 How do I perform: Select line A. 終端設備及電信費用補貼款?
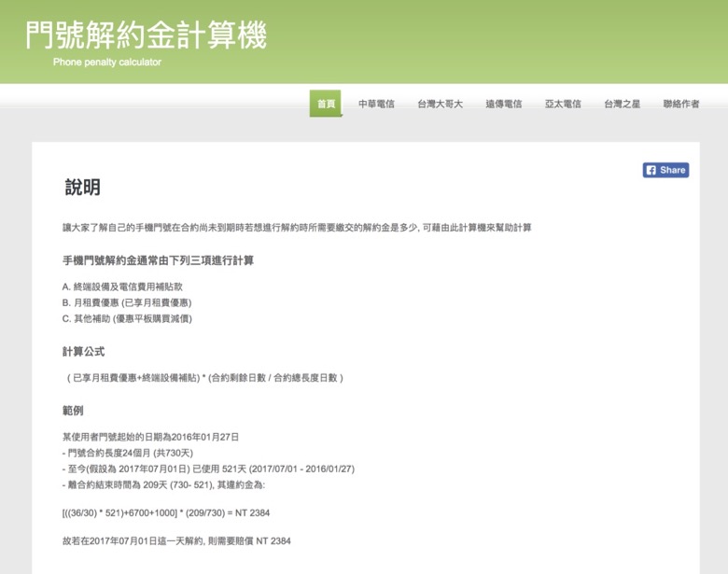click(x=122, y=287)
